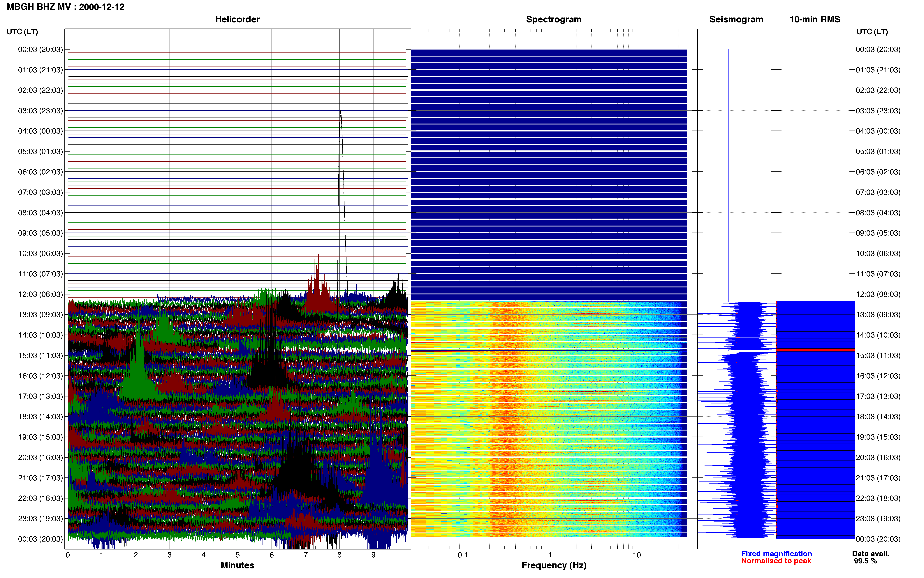Click left time label '23:03 (19:03)'
The image size is (924, 578).
pos(41,518)
